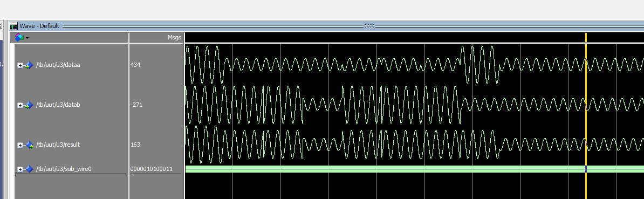Image resolution: width=644 pixels, height=199 pixels.
Task: Expand the /tb/uut/u3/datab bus
Action: coord(20,106)
